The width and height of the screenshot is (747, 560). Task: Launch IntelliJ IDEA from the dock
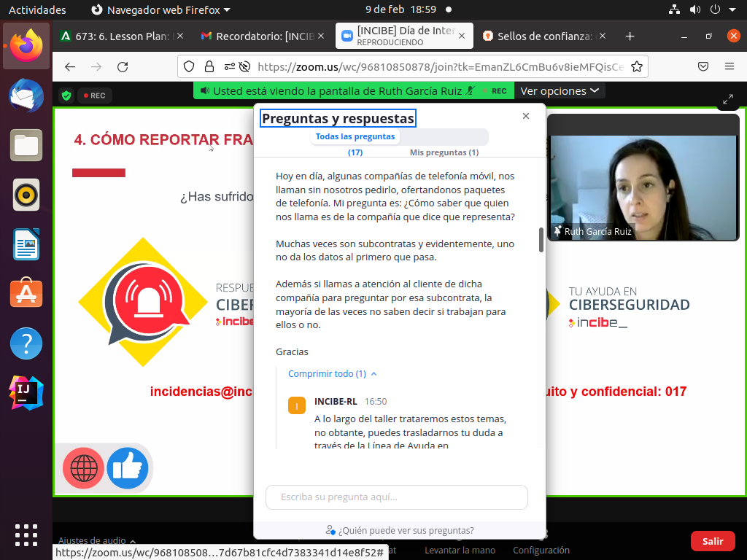[26, 393]
